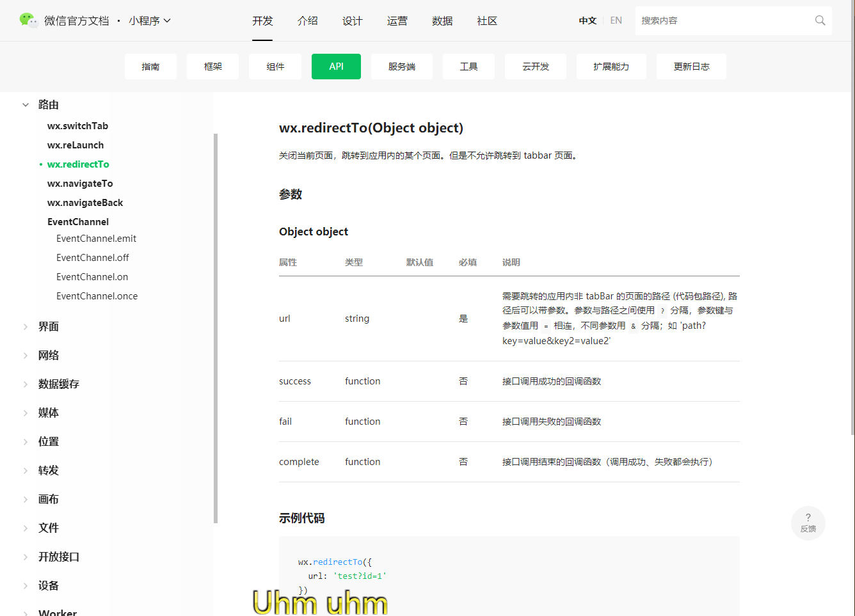Open the 反馈 feedback question-mark bubble
The height and width of the screenshot is (616, 855).
coord(808,523)
